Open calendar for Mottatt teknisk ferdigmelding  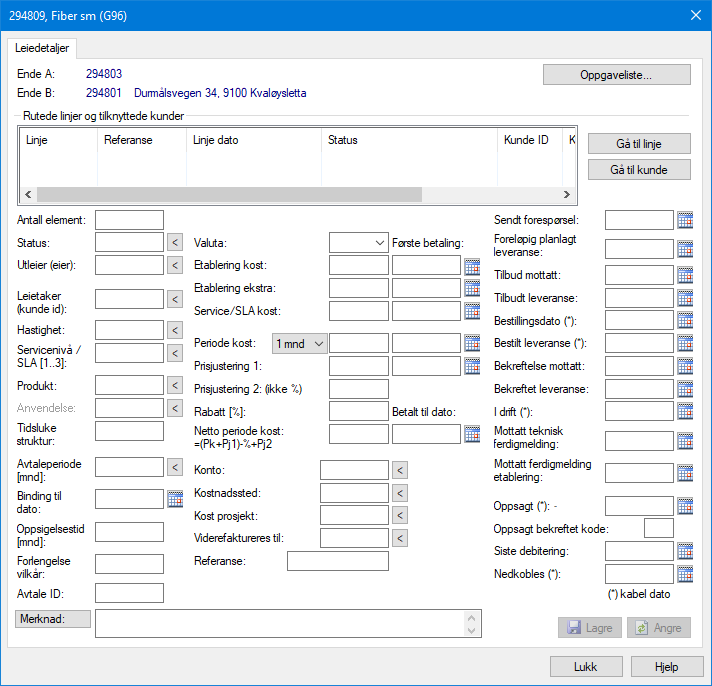(685, 441)
